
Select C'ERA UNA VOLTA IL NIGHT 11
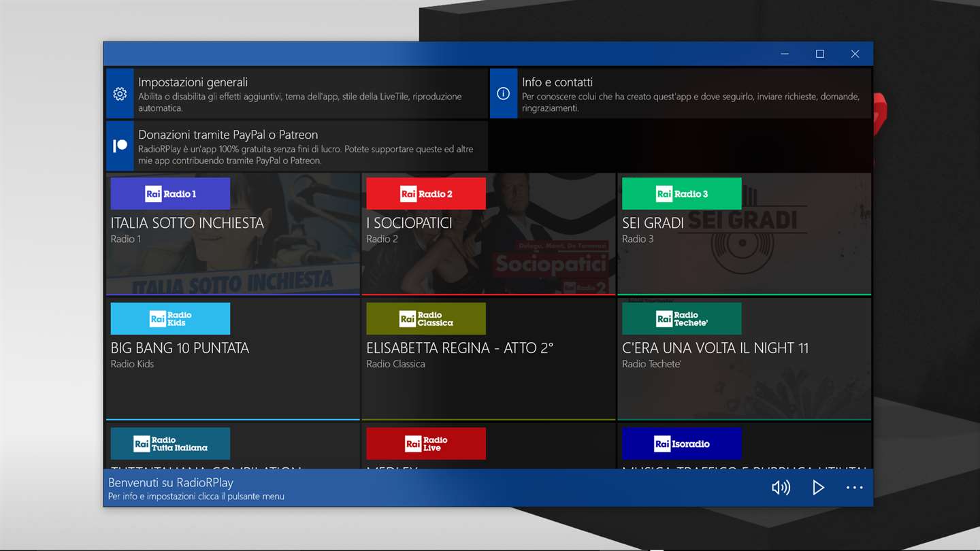pyautogui.click(x=715, y=348)
